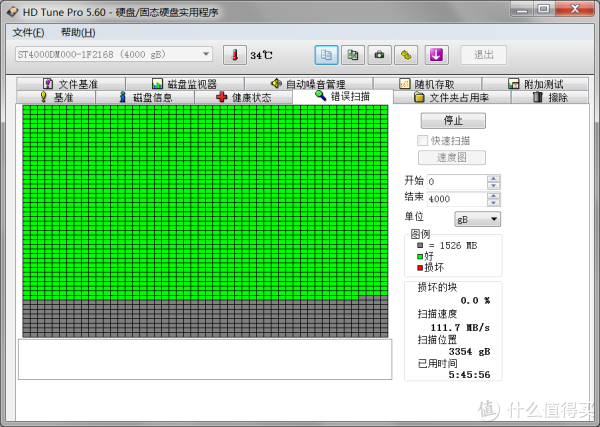Click the green 好 legend swatch
Viewport: 600px width, 427px height.
(x=420, y=256)
